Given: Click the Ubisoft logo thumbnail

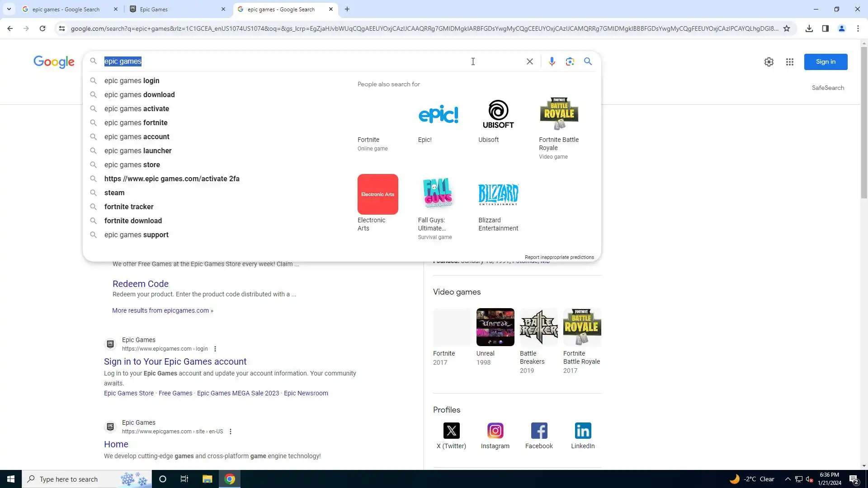Looking at the screenshot, I should pos(498,114).
